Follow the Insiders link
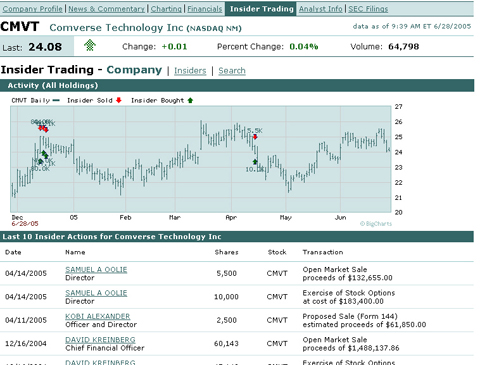This screenshot has height=365, width=480. (190, 71)
